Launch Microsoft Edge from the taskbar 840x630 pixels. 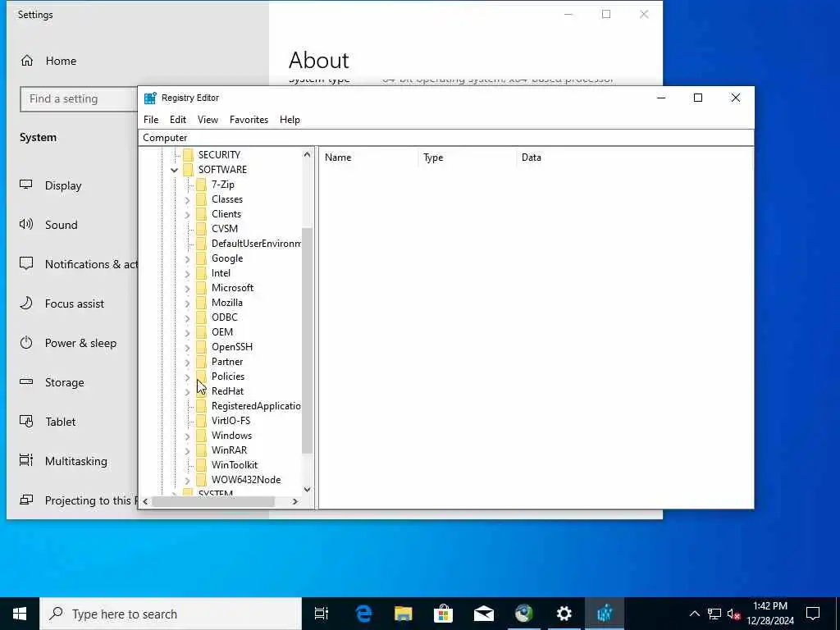tap(363, 614)
